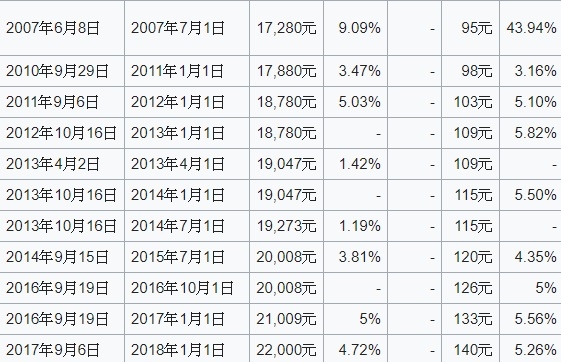Click the 17,880元 amount cell
Image resolution: width=561 pixels, height=362 pixels.
pos(286,71)
